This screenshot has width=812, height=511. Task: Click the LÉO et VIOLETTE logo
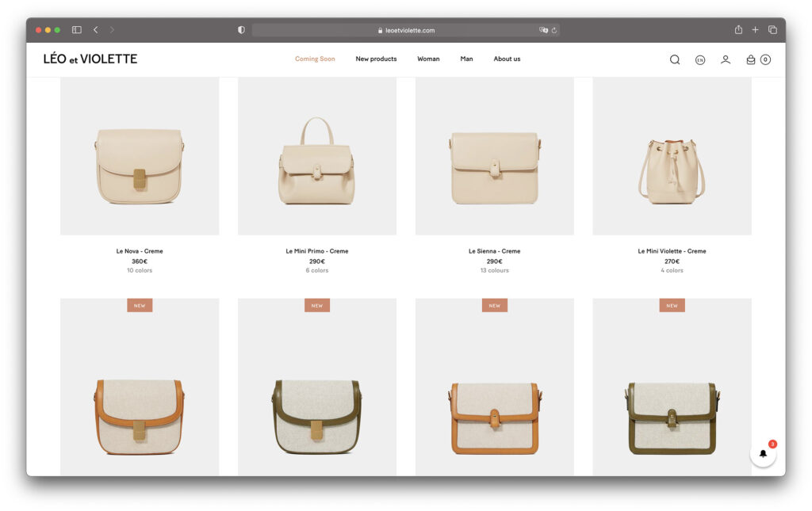click(90, 59)
